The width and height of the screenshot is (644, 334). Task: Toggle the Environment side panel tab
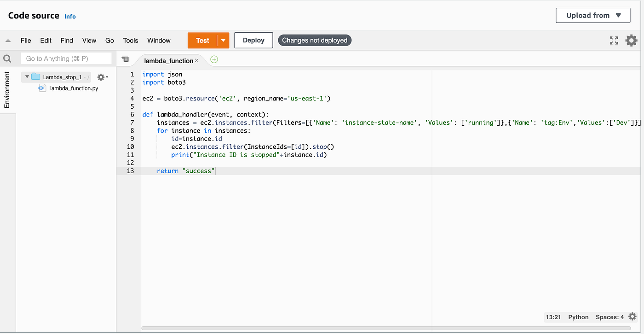pyautogui.click(x=7, y=90)
